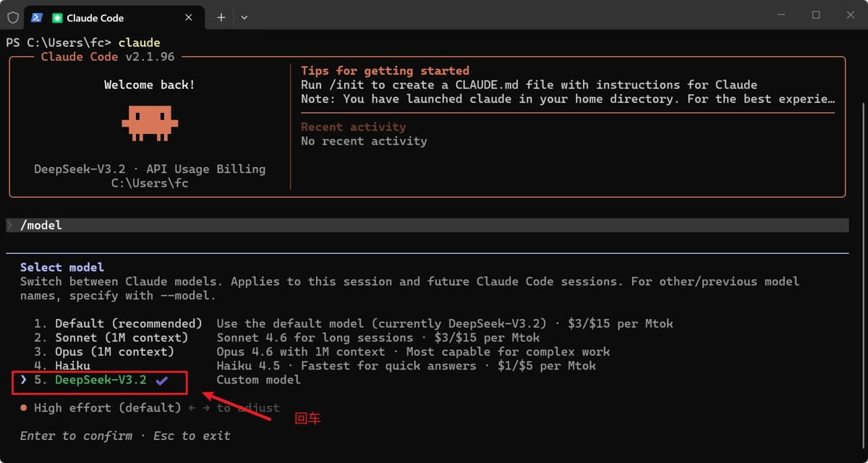
Task: Click the Enter to confirm hint
Action: pos(76,436)
